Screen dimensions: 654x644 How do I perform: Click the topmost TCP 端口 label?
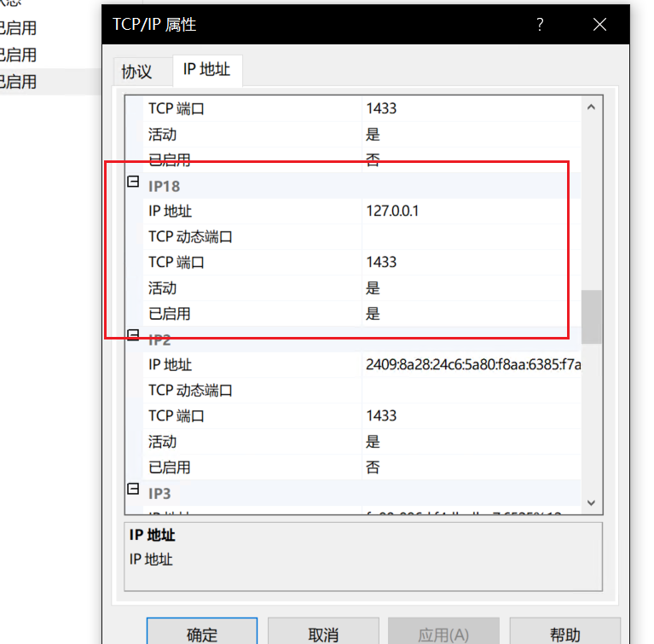click(176, 108)
